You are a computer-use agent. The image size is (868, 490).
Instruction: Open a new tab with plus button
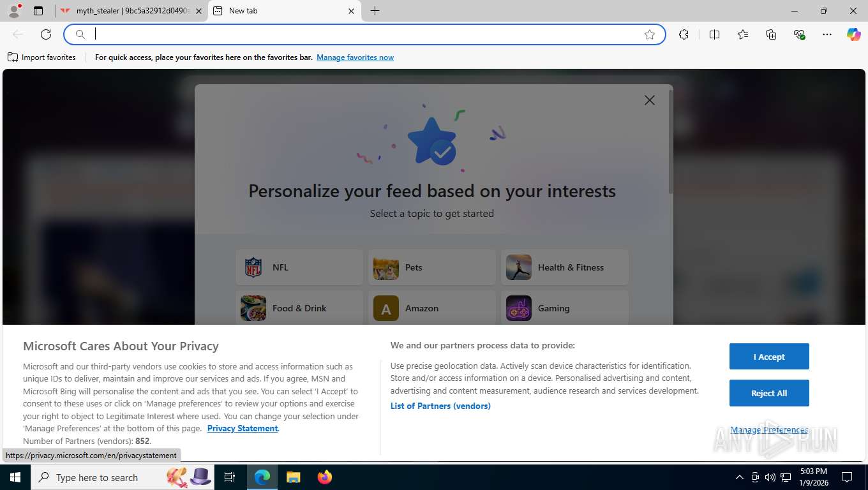[375, 11]
